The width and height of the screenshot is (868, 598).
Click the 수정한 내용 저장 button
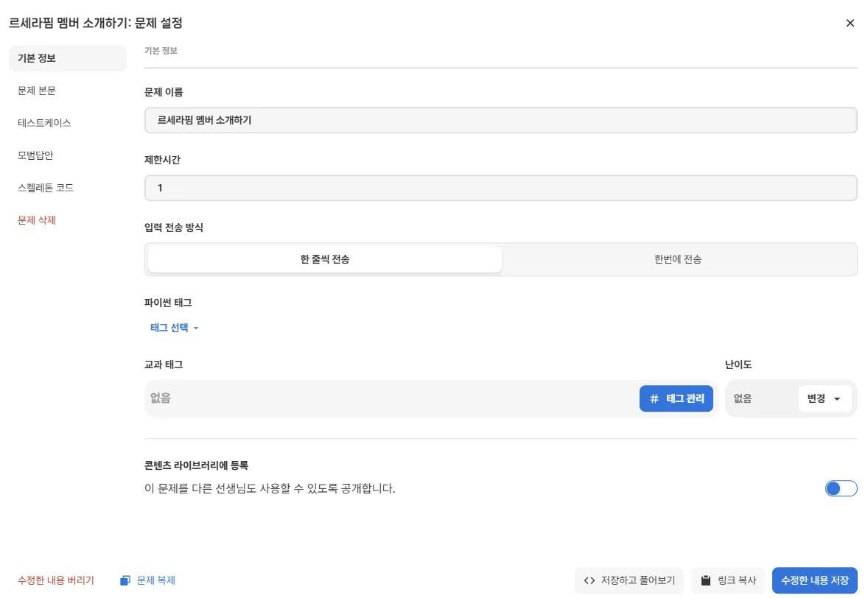[x=814, y=580]
